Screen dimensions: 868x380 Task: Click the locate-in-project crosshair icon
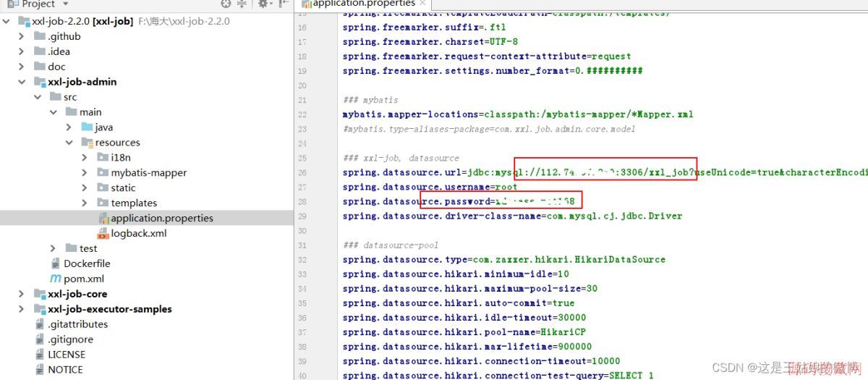click(x=226, y=4)
